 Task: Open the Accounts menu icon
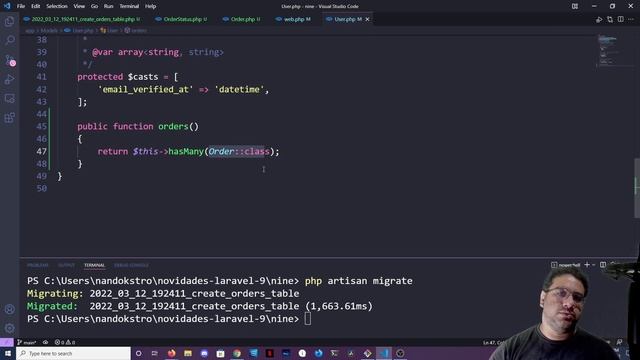tap(9, 309)
